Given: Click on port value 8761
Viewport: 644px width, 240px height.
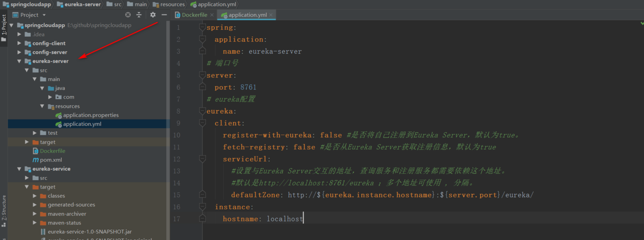Looking at the screenshot, I should [248, 88].
